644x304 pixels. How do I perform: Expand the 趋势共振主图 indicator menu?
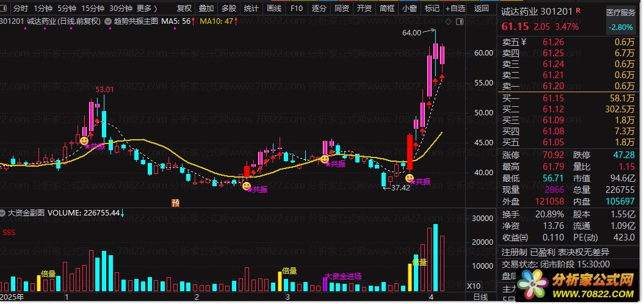tap(108, 21)
